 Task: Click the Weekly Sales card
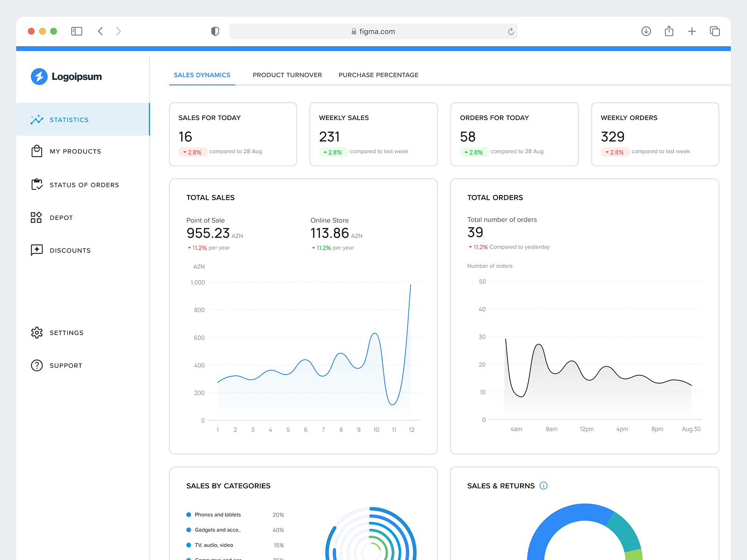373,134
